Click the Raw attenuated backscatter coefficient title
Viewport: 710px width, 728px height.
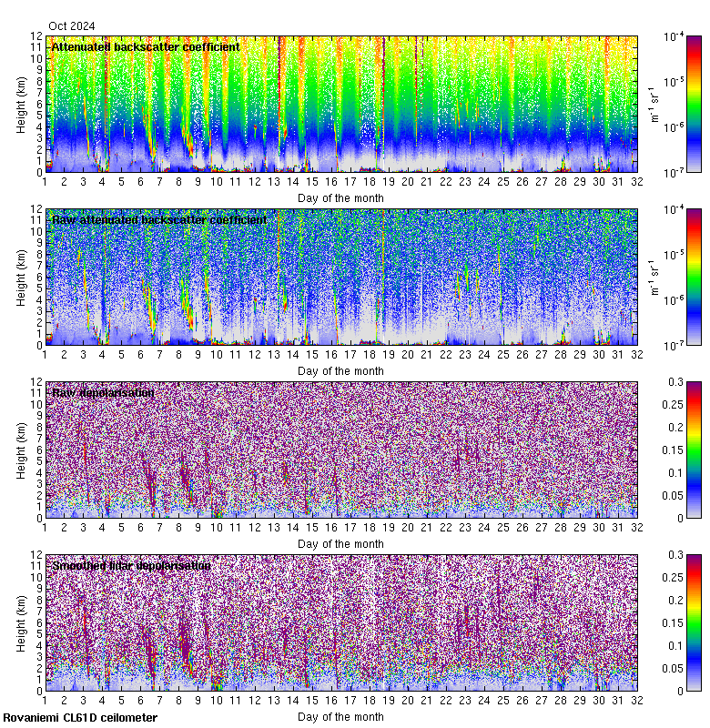pos(159,219)
